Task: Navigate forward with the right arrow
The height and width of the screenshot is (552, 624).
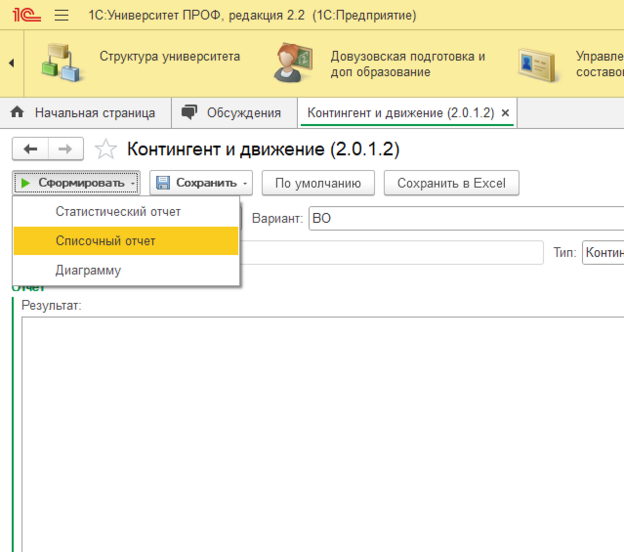Action: pyautogui.click(x=65, y=149)
